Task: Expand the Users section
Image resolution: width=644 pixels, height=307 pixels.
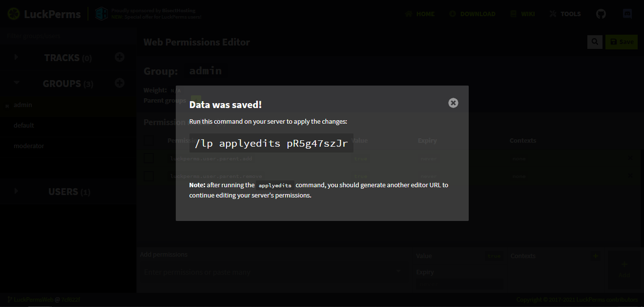Action: [16, 191]
